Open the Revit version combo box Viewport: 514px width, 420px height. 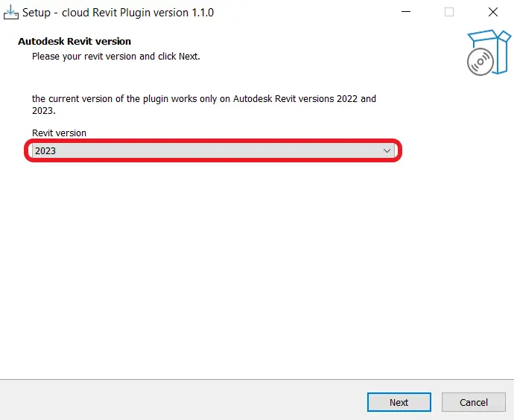tap(213, 150)
